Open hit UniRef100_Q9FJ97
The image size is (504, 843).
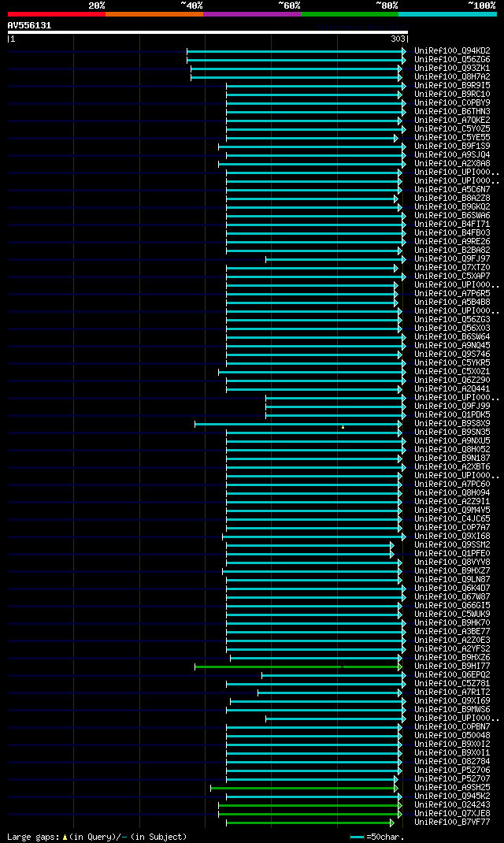452,259
